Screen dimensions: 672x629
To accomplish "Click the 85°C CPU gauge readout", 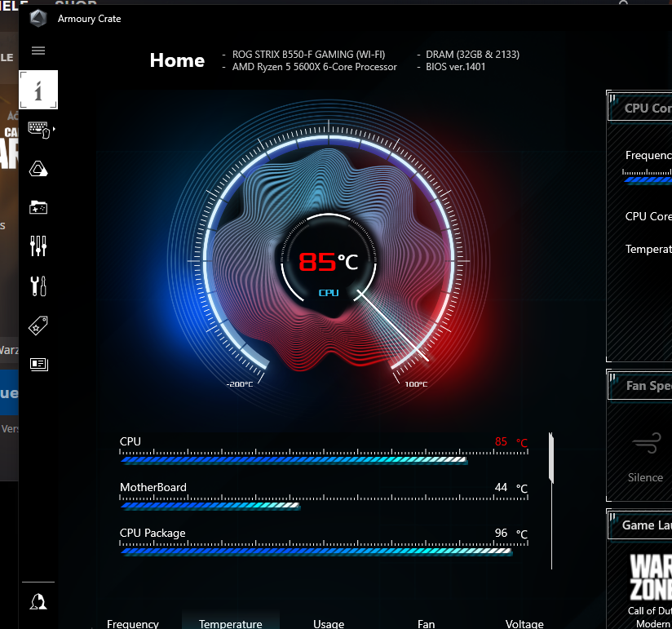I will point(328,262).
